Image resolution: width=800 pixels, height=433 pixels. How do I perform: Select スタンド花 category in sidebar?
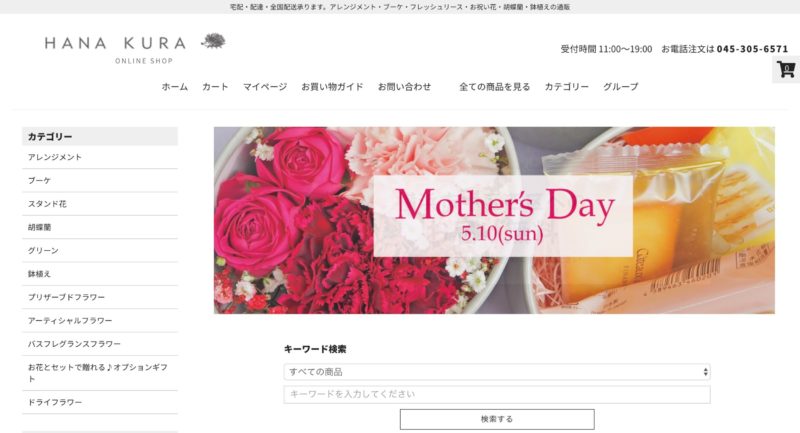[100, 204]
